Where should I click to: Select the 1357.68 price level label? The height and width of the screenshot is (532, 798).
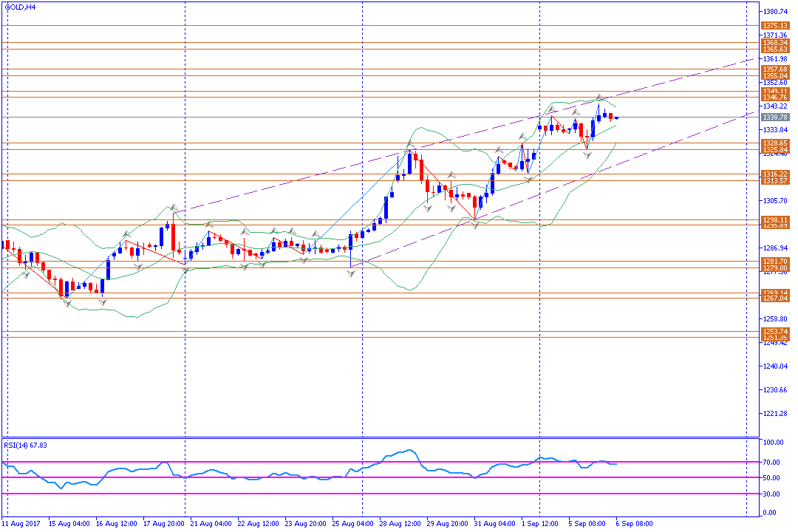tap(775, 69)
